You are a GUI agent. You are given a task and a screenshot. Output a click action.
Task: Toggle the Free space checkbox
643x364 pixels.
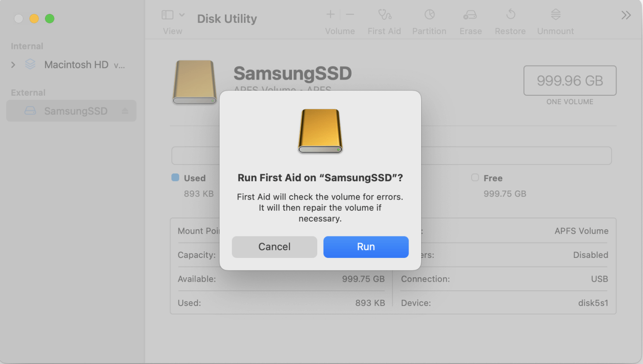475,178
